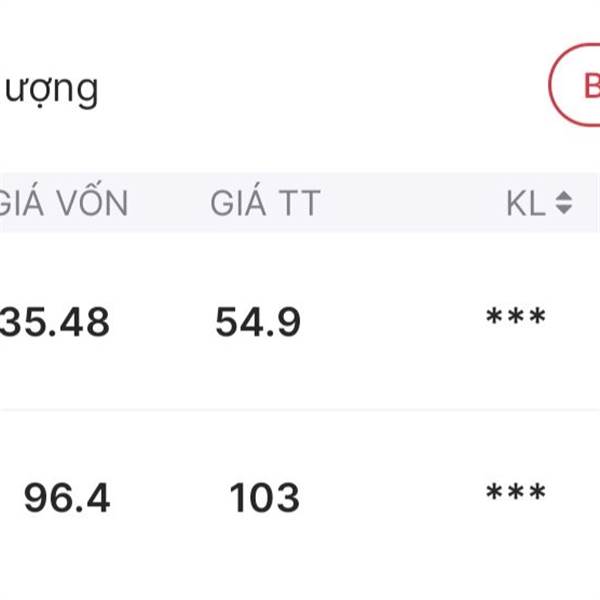Click the empty space between 103 and its ***
Viewport: 600px width, 600px height.
coord(390,497)
